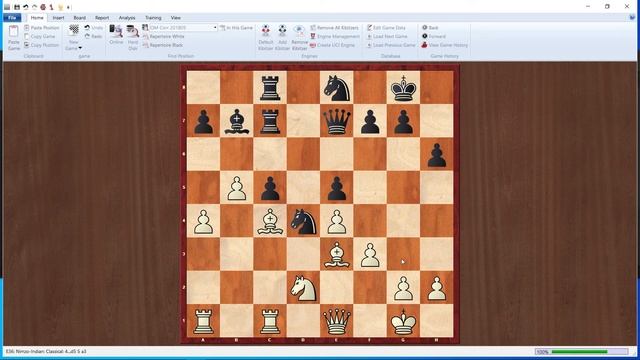This screenshot has height=360, width=640.
Task: Select the white queen on e1
Action: pyautogui.click(x=336, y=321)
